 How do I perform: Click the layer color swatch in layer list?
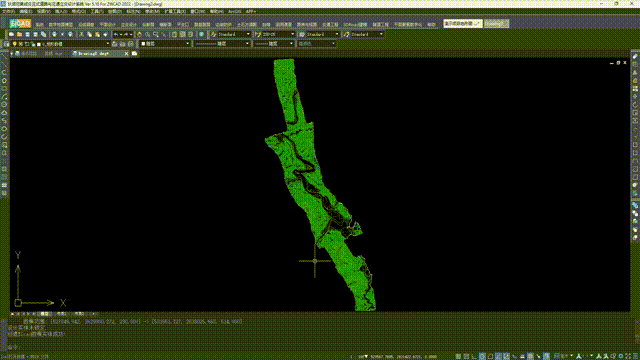click(39, 44)
